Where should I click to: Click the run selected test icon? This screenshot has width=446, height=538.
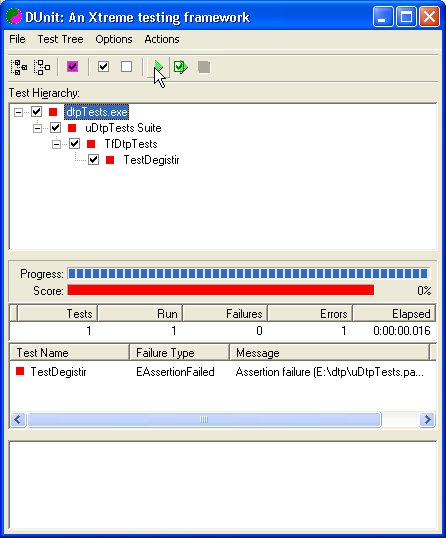point(180,67)
